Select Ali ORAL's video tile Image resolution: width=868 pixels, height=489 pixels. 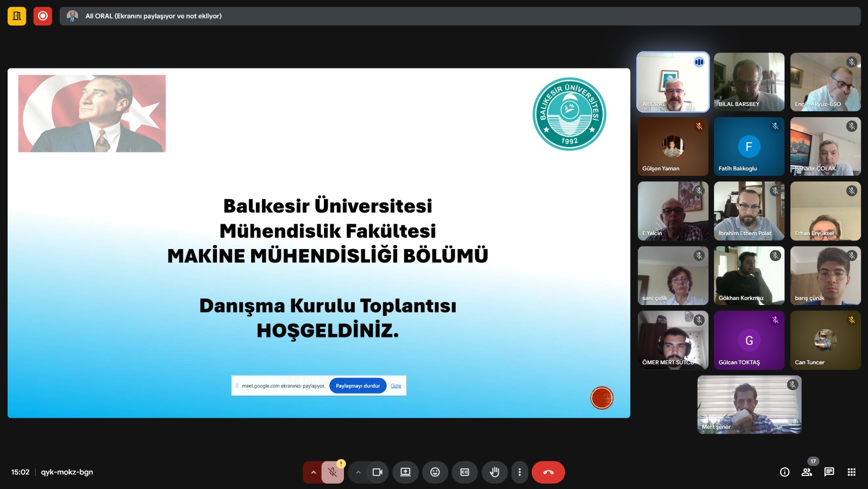[x=673, y=82]
